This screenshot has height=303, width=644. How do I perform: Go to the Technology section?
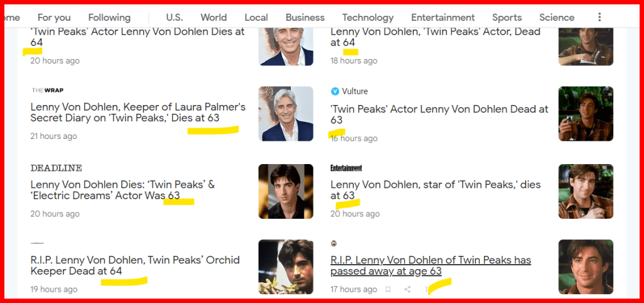(368, 18)
